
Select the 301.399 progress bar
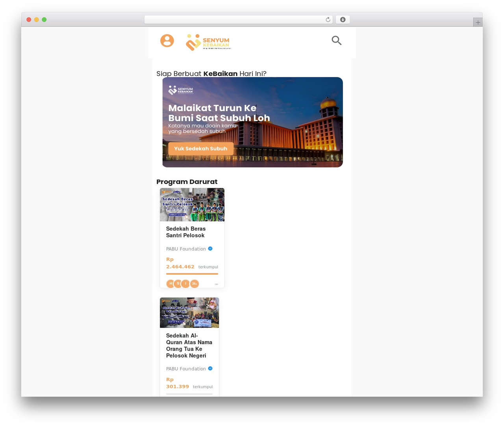(x=189, y=394)
